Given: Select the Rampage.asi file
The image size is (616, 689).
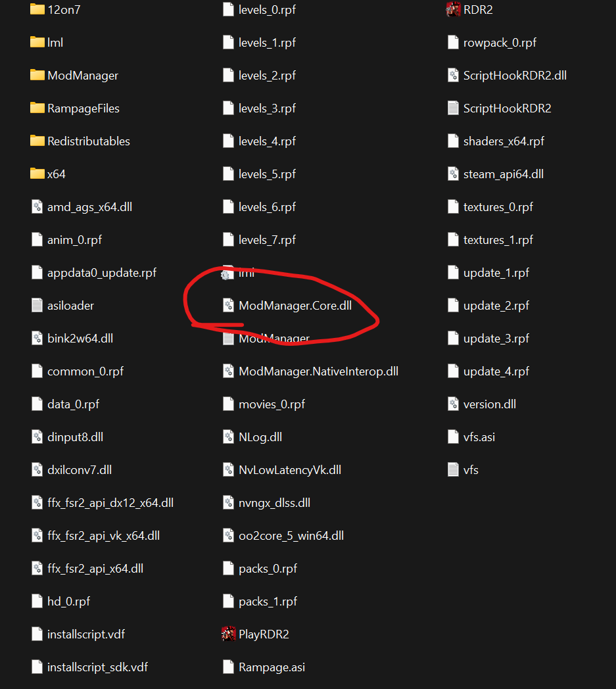Looking at the screenshot, I should (x=264, y=667).
